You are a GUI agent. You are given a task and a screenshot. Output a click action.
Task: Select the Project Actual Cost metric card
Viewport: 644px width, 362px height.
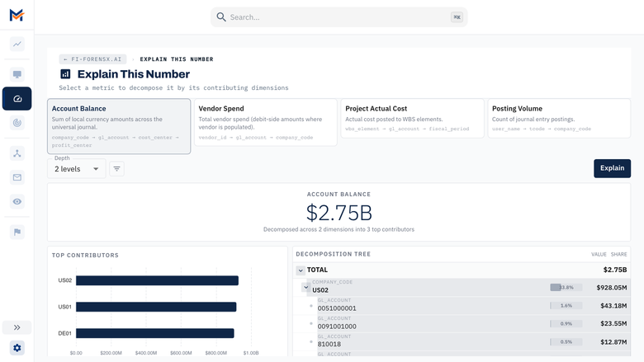click(412, 119)
